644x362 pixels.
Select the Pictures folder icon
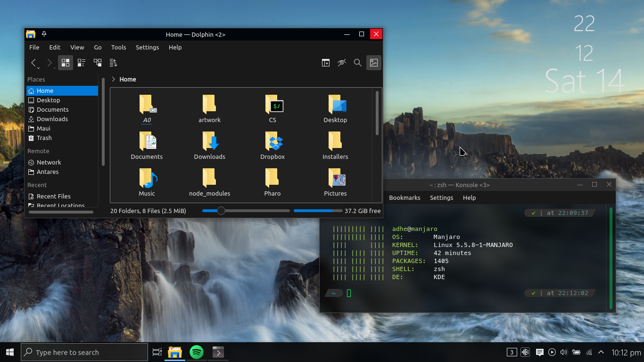click(x=336, y=178)
